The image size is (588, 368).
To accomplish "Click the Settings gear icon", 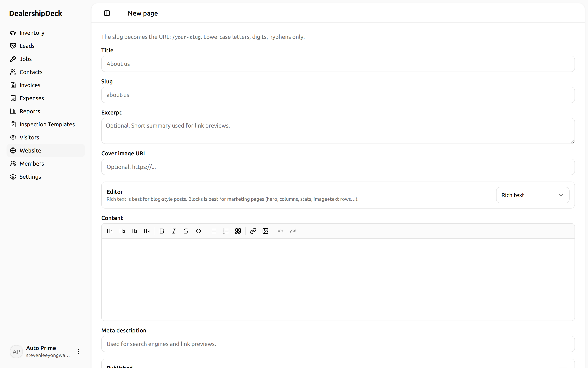I will pos(13,177).
